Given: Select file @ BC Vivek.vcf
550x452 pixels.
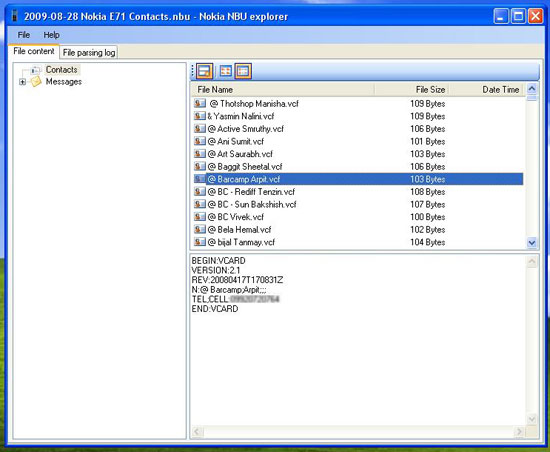Looking at the screenshot, I should click(236, 217).
